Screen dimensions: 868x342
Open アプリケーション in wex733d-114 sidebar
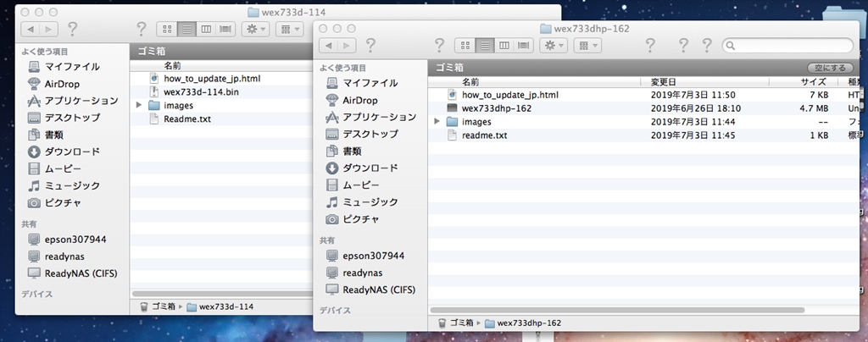(73, 101)
